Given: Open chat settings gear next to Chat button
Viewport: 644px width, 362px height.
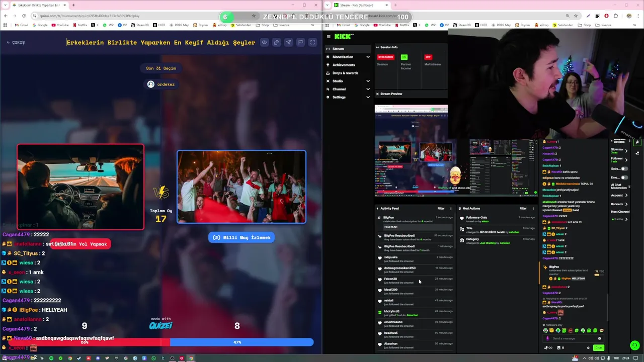Looking at the screenshot, I should click(x=588, y=348).
